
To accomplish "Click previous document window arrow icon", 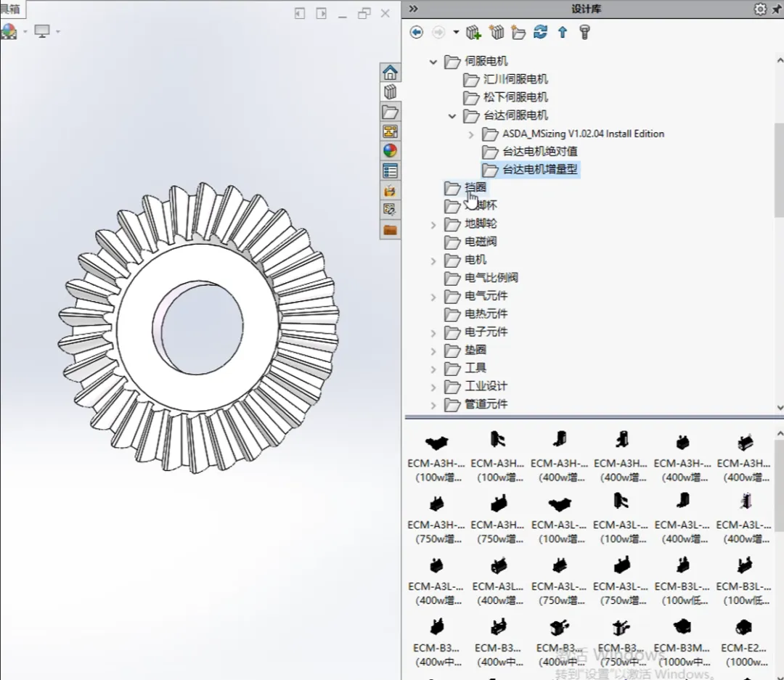I will click(x=300, y=14).
